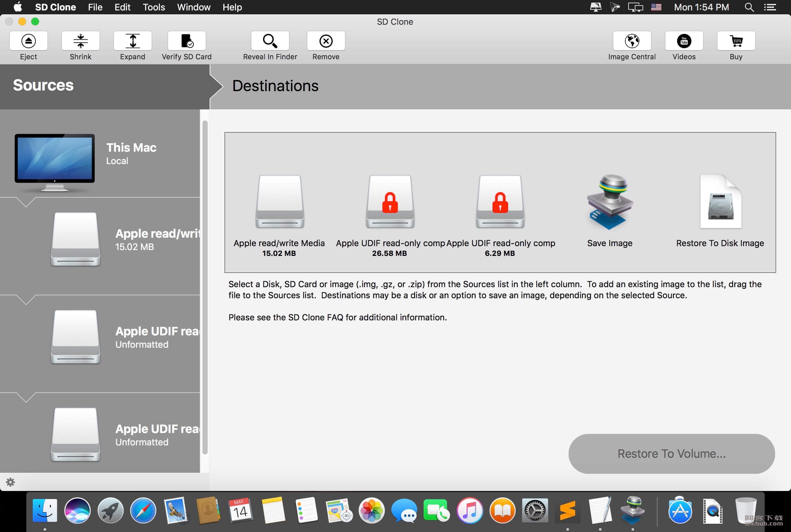Open the Help menu
Viewport: 791px width, 532px height.
pos(232,7)
